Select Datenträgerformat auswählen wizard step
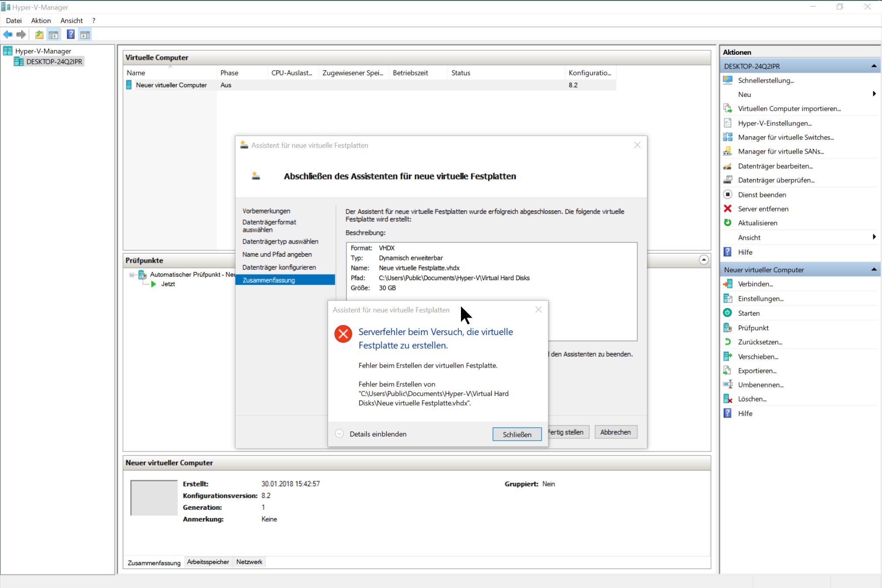 [x=269, y=226]
